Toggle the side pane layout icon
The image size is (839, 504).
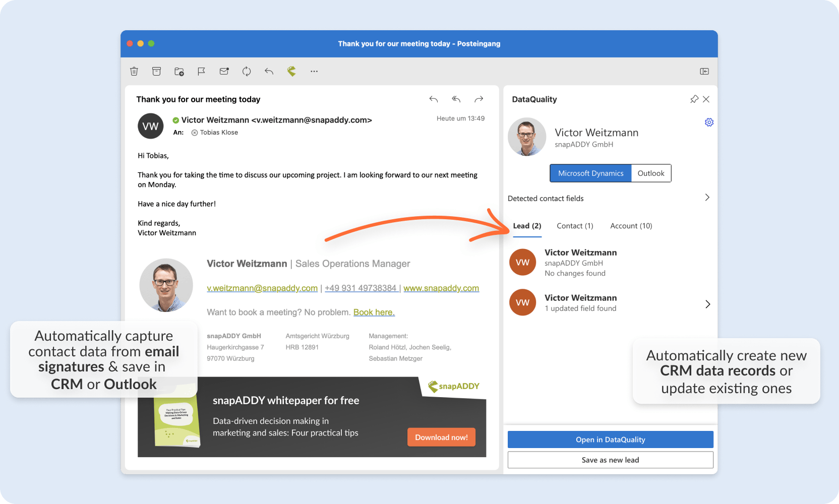(x=704, y=72)
